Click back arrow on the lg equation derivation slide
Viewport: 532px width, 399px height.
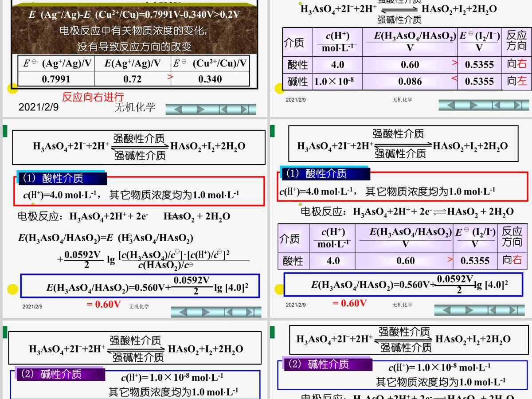(x=183, y=312)
